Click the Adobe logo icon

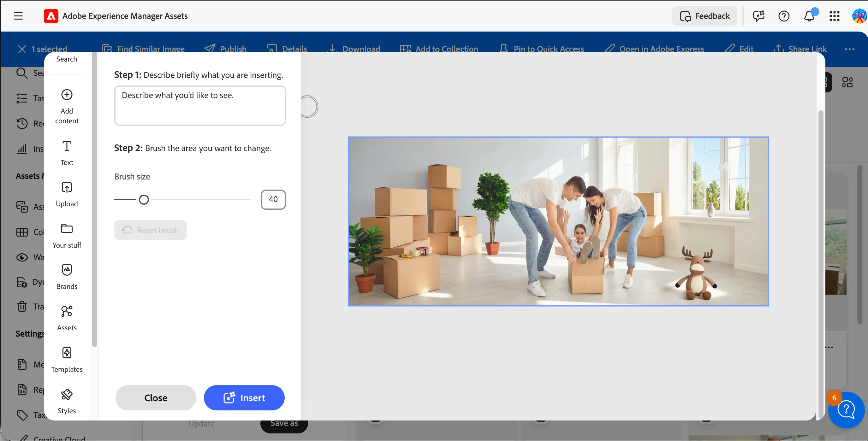(51, 16)
